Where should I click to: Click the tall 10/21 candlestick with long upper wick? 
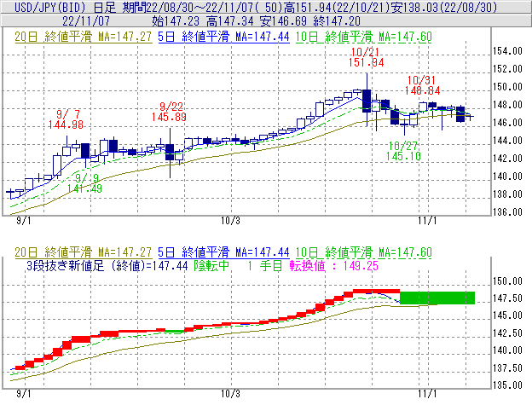(x=367, y=100)
